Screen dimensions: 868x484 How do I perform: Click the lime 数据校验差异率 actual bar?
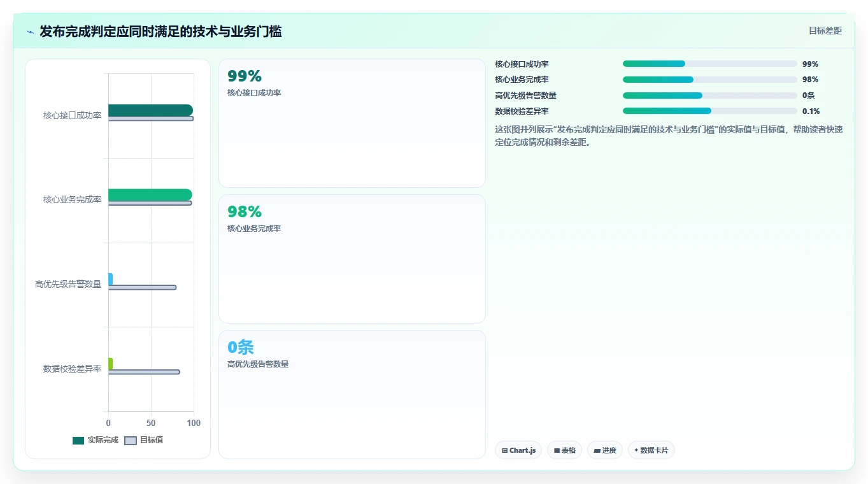110,364
